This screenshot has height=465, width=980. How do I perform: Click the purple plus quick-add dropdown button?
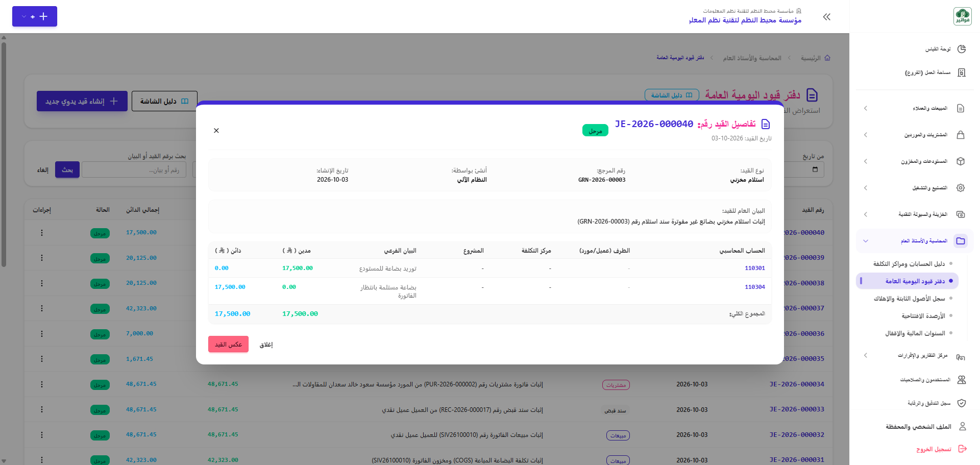pyautogui.click(x=35, y=16)
